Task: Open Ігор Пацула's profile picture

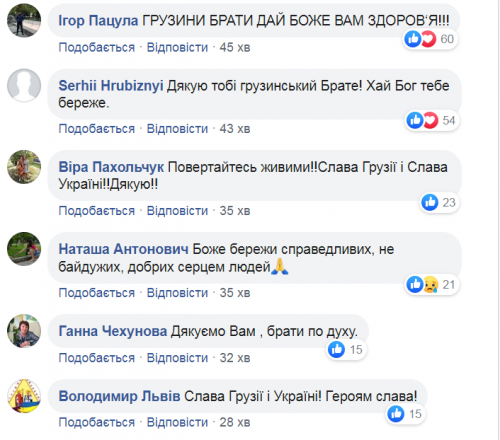Action: (24, 21)
